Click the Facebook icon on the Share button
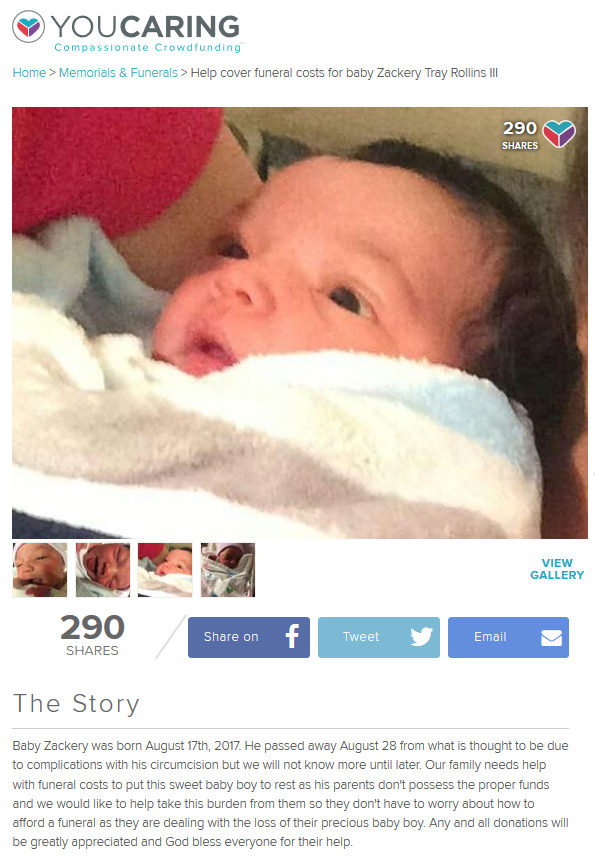595x861 pixels. 292,637
